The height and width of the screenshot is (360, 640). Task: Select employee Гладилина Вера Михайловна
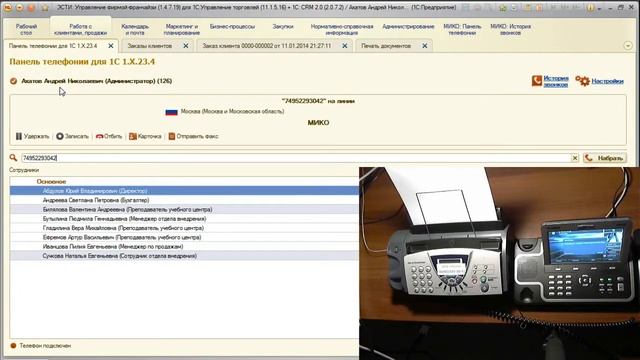pyautogui.click(x=184, y=228)
